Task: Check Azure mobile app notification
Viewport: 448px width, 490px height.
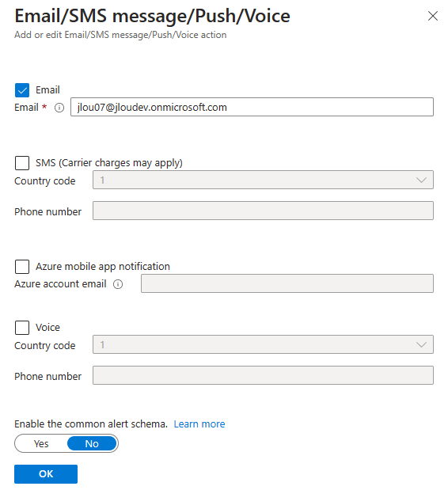Action: 22,267
